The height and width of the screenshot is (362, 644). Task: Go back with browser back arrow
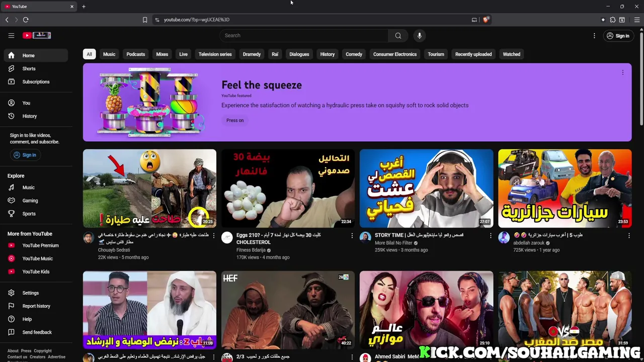tap(7, 20)
